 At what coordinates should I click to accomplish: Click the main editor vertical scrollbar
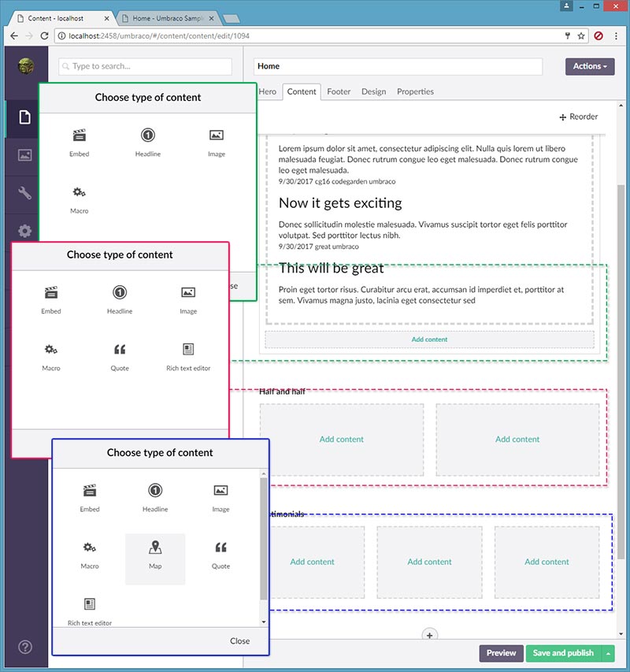[x=621, y=373]
